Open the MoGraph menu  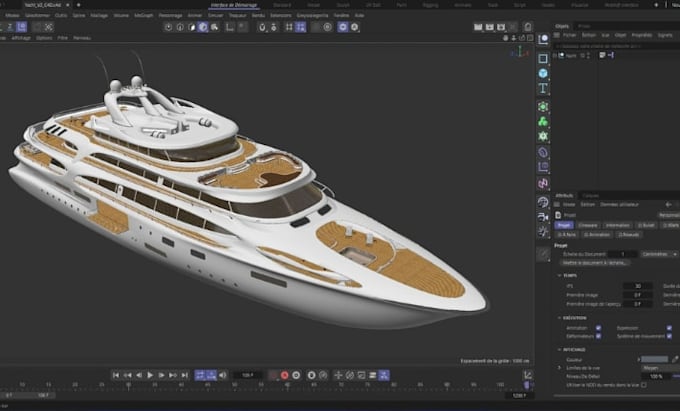144,15
